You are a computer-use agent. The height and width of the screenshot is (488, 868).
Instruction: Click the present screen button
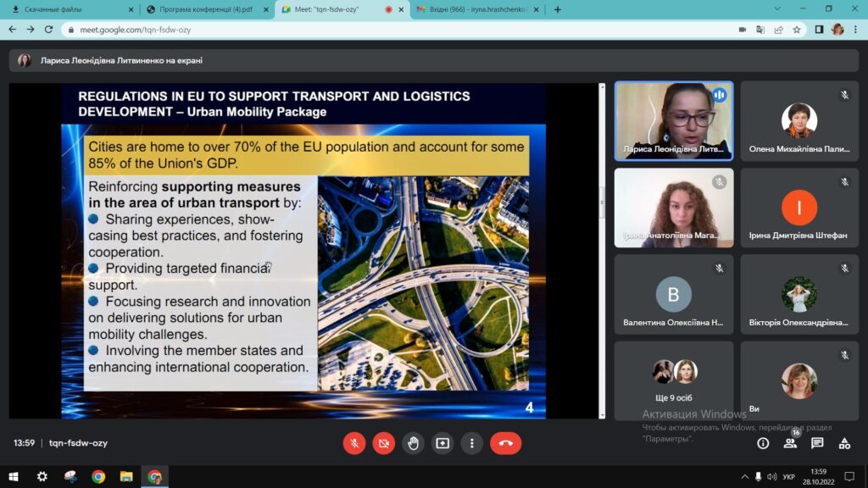point(442,443)
